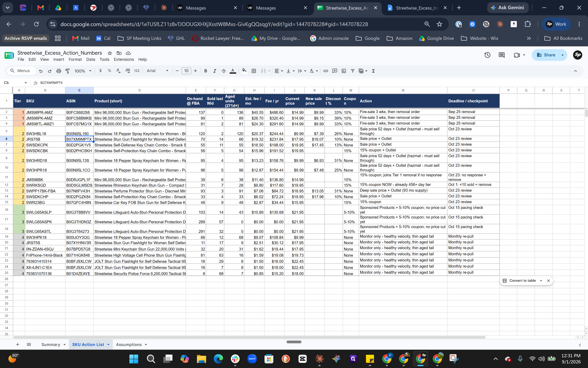Image resolution: width=588 pixels, height=368 pixels.
Task: Open version history clock icon
Action: tap(487, 55)
